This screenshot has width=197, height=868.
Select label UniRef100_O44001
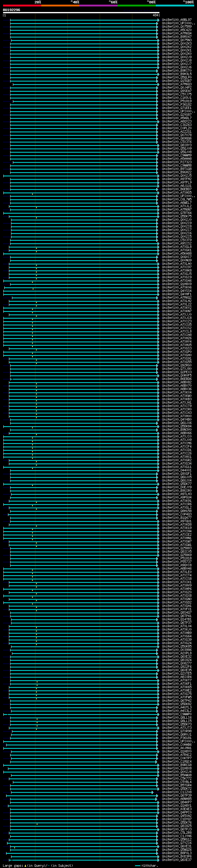pyautogui.click(x=177, y=470)
